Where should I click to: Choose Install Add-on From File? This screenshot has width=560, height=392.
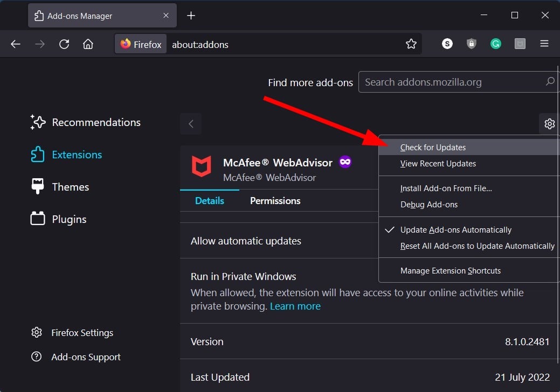pyautogui.click(x=469, y=188)
